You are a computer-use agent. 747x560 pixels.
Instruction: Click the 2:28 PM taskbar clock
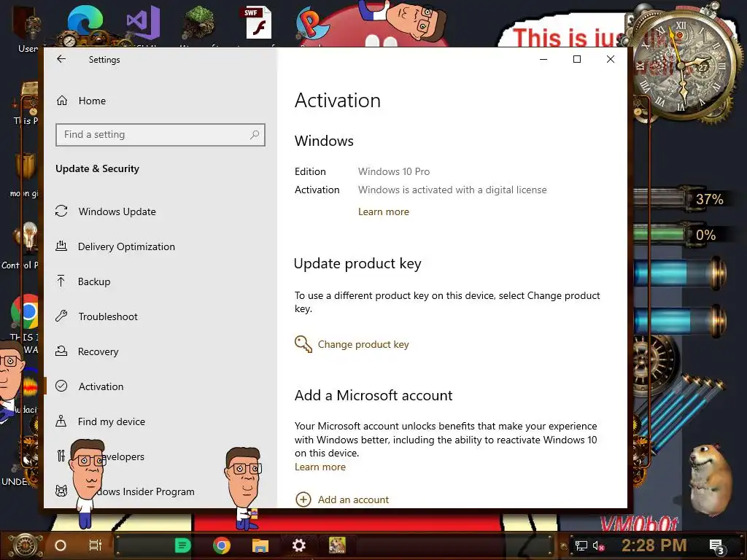point(654,545)
